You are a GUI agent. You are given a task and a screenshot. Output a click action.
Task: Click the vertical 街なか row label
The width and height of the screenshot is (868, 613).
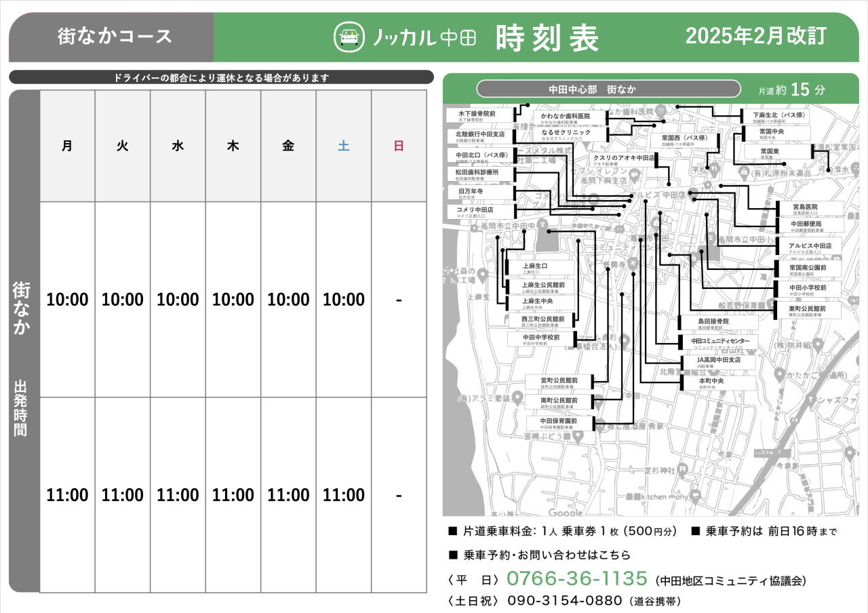pos(21,308)
